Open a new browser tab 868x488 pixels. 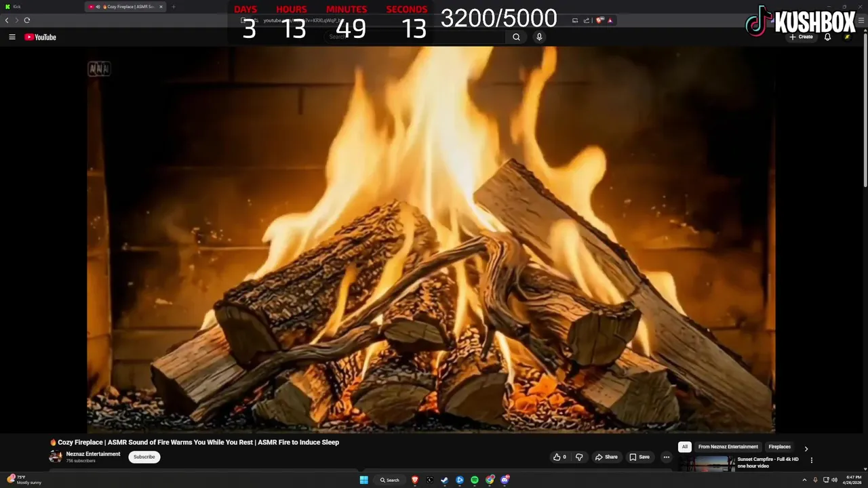tap(174, 7)
